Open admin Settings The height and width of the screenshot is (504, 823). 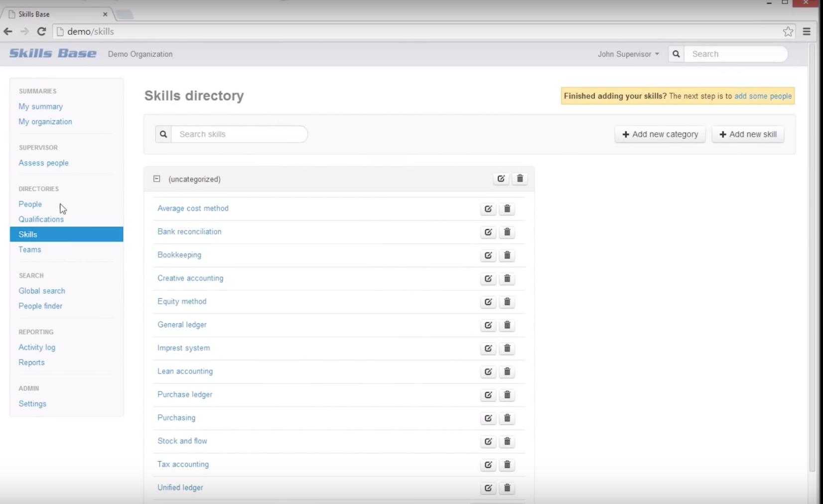point(32,404)
